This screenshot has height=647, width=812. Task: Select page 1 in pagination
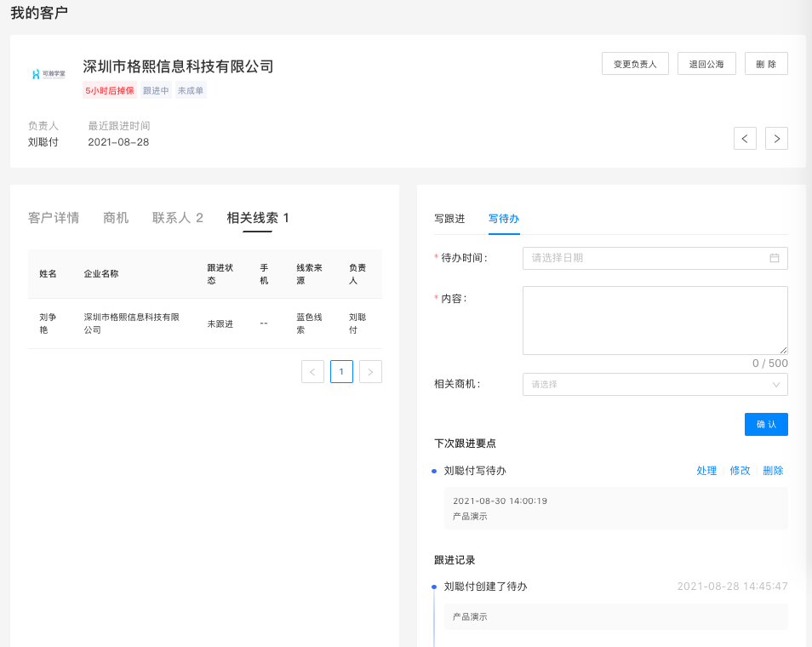(x=341, y=372)
